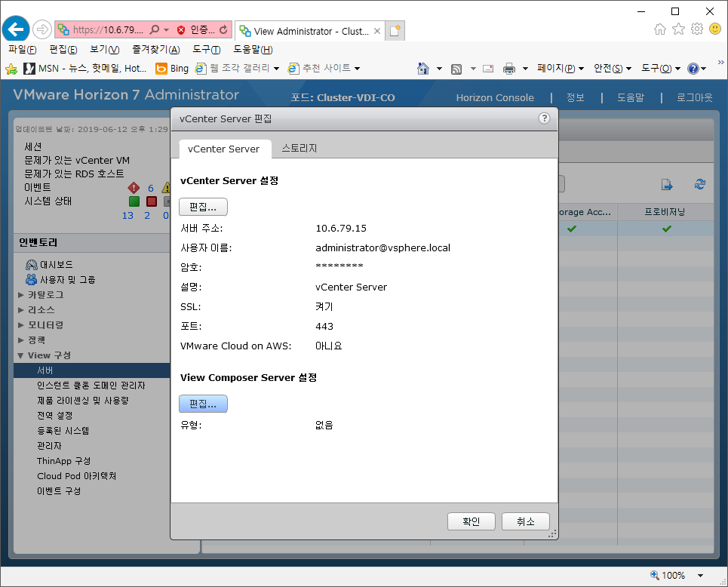The width and height of the screenshot is (728, 587).
Task: Click the RSS feeds icon
Action: [456, 69]
